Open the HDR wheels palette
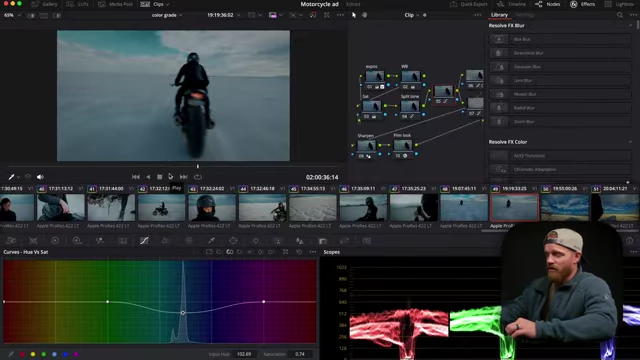Viewport: 640px width, 360px height. point(77,241)
